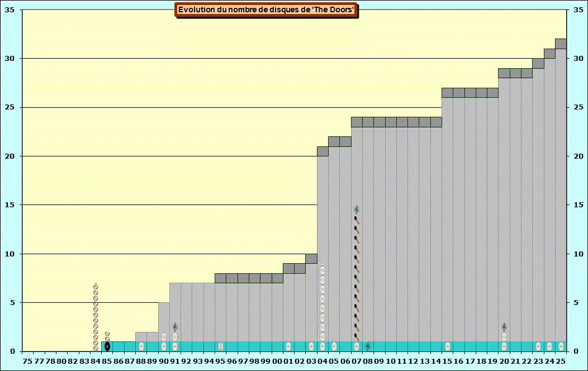
Task: Click the topmost CD in the 04 column stack
Action: (x=323, y=270)
